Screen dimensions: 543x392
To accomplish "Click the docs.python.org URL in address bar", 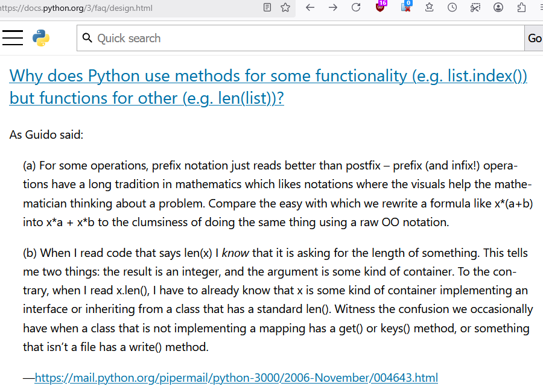I will [x=77, y=8].
